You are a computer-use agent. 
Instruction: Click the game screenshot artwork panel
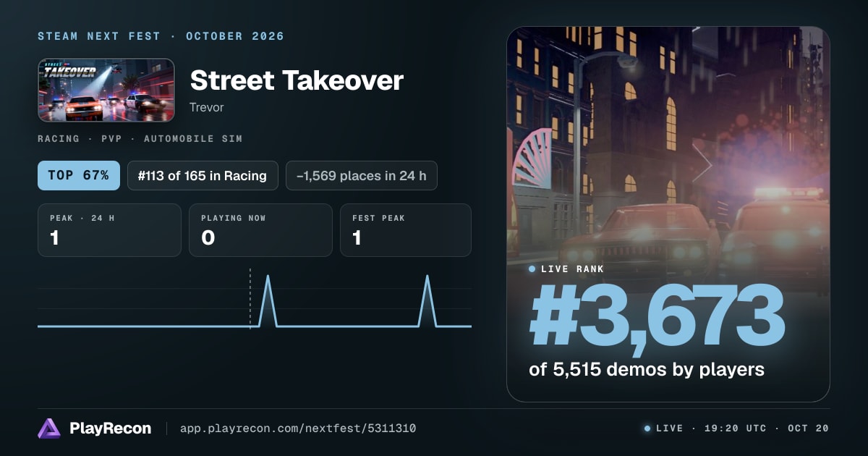tap(668, 214)
